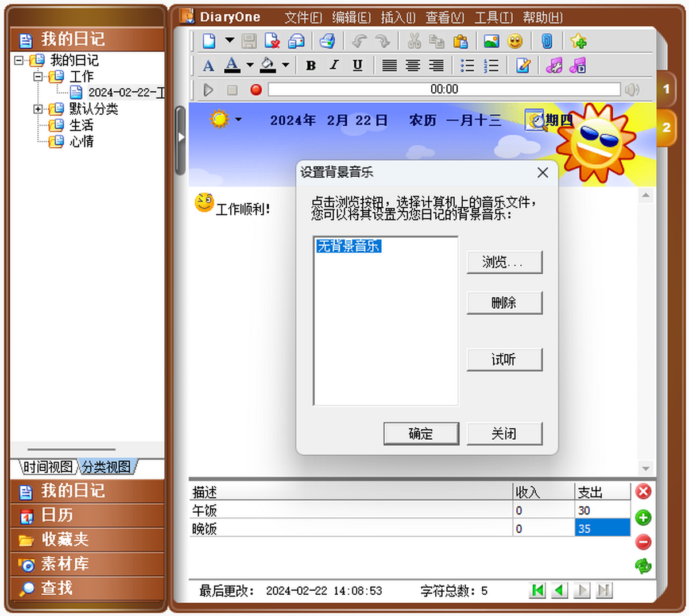Click the paste clipboard icon
The height and width of the screenshot is (616, 689).
pyautogui.click(x=460, y=41)
